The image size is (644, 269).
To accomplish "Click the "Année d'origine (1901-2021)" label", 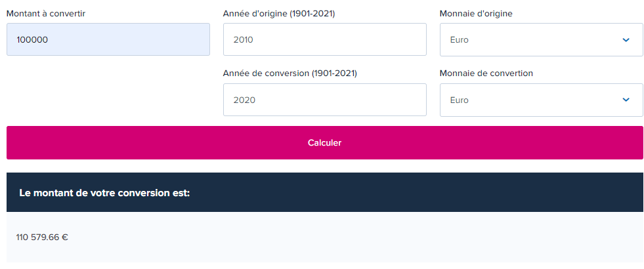I will point(279,13).
